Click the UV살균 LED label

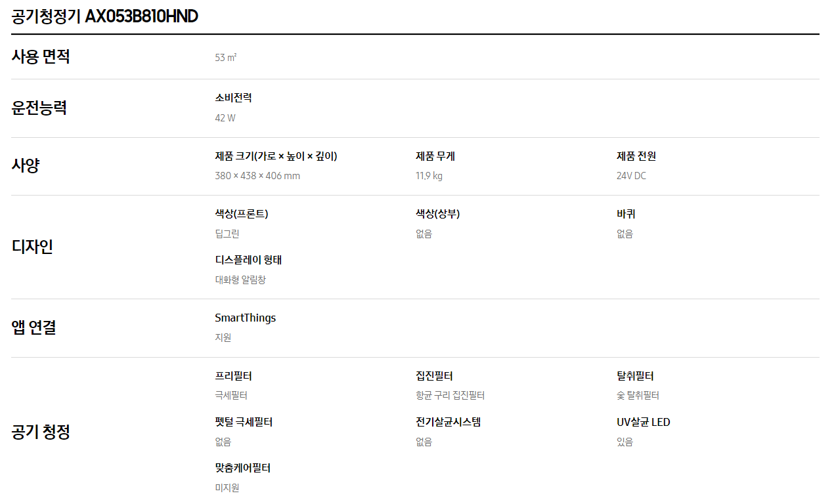[x=644, y=422]
